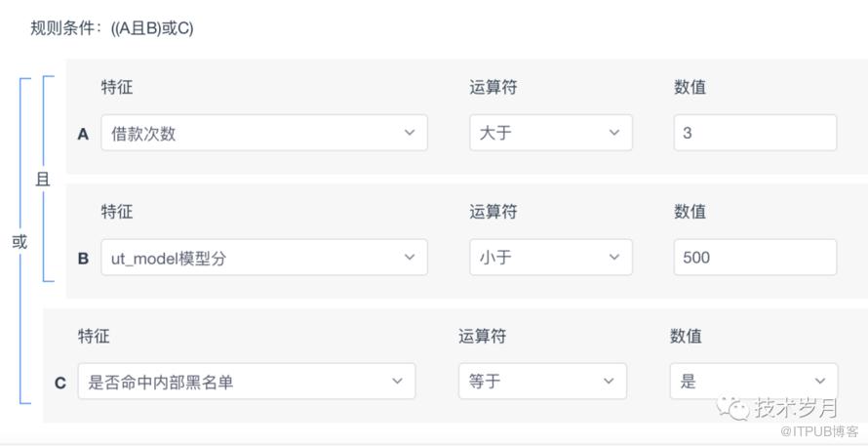Click chevron arrow in ut_model模型分 dropdown
Image resolution: width=868 pixels, height=446 pixels.
pyautogui.click(x=410, y=258)
